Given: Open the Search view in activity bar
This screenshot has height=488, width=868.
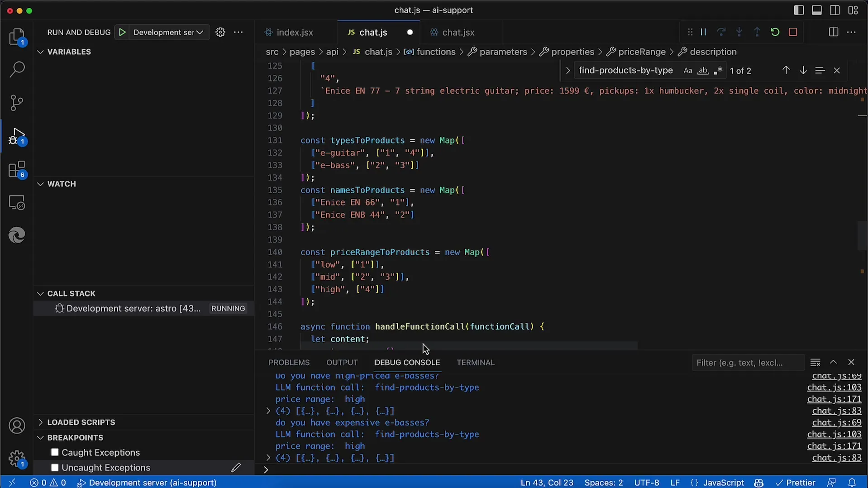Looking at the screenshot, I should tap(17, 69).
